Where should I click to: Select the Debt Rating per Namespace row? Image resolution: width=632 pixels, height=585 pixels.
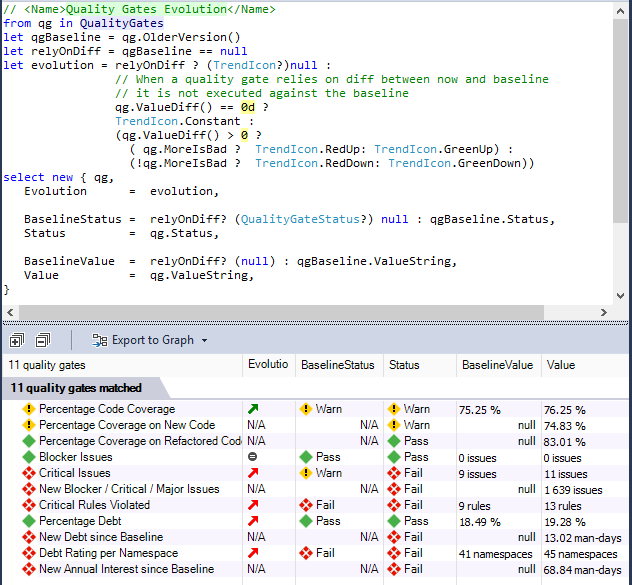[108, 553]
